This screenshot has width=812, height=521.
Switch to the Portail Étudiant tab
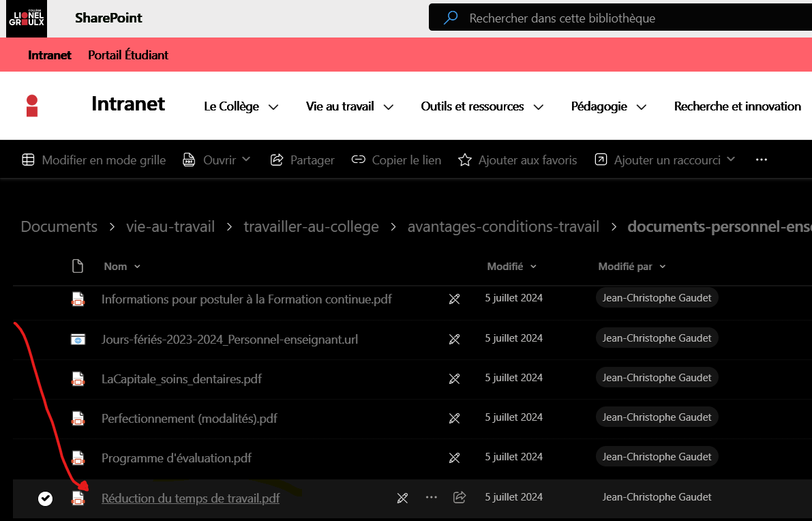(x=128, y=55)
